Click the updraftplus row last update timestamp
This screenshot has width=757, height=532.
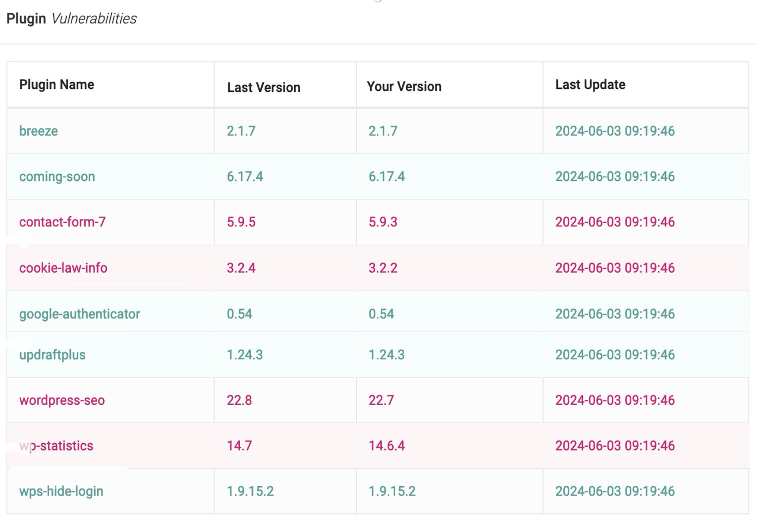(615, 355)
